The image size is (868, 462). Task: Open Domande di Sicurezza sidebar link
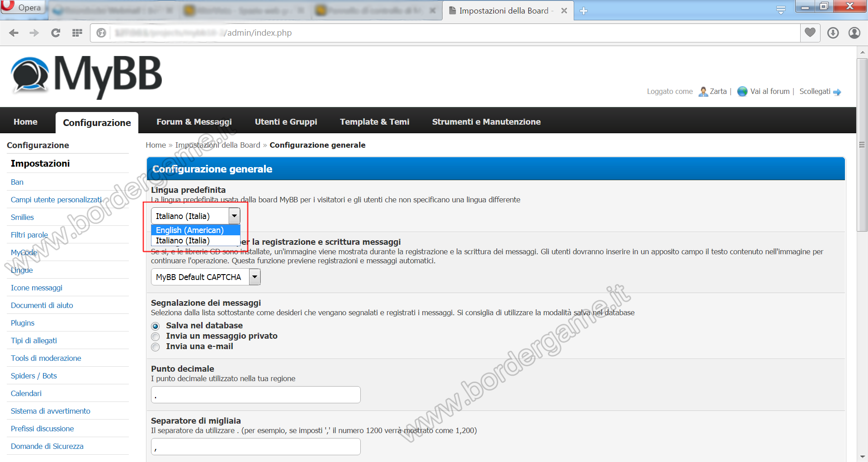click(47, 446)
